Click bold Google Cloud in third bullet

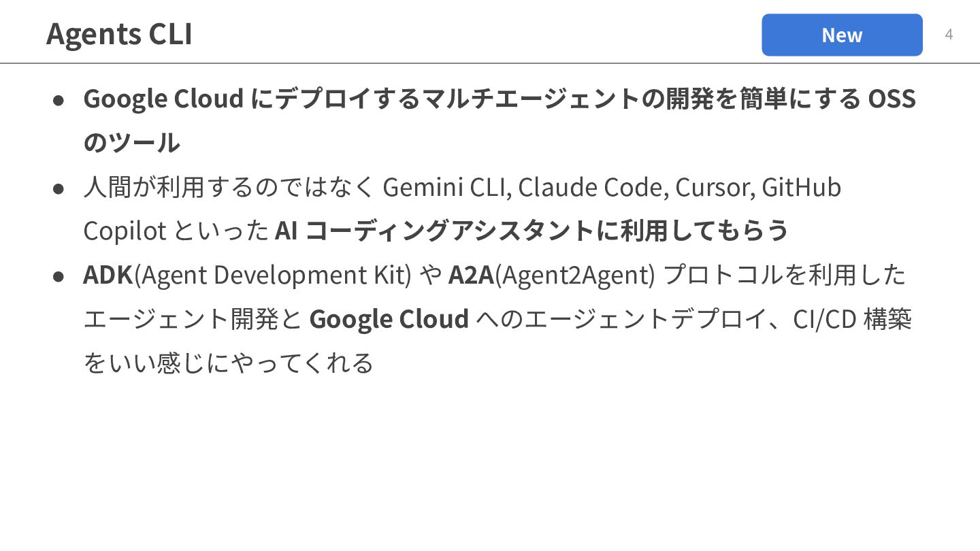point(389,319)
